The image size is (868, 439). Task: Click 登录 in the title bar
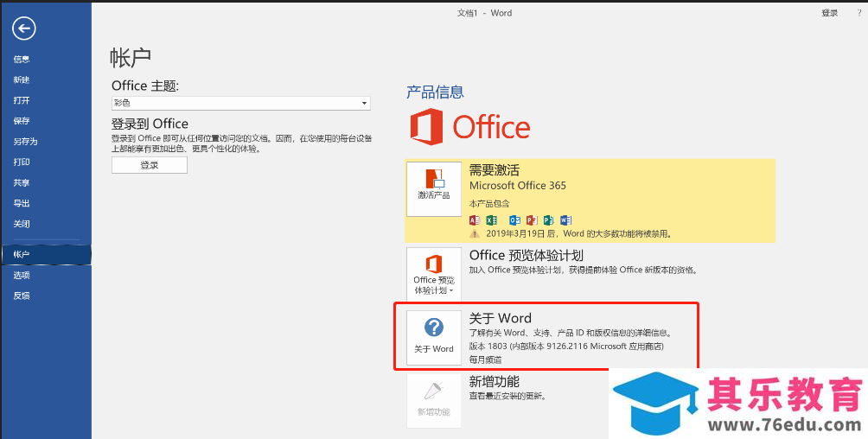click(829, 13)
